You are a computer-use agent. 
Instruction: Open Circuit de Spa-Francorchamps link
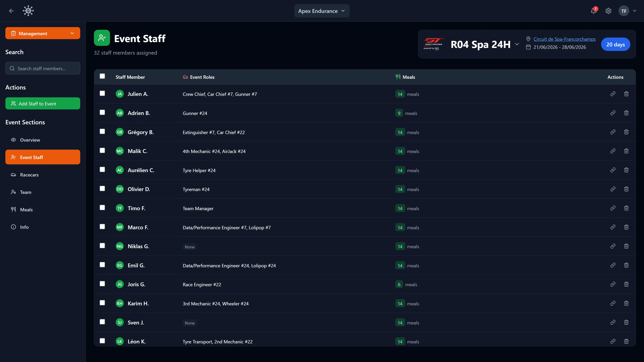(565, 39)
